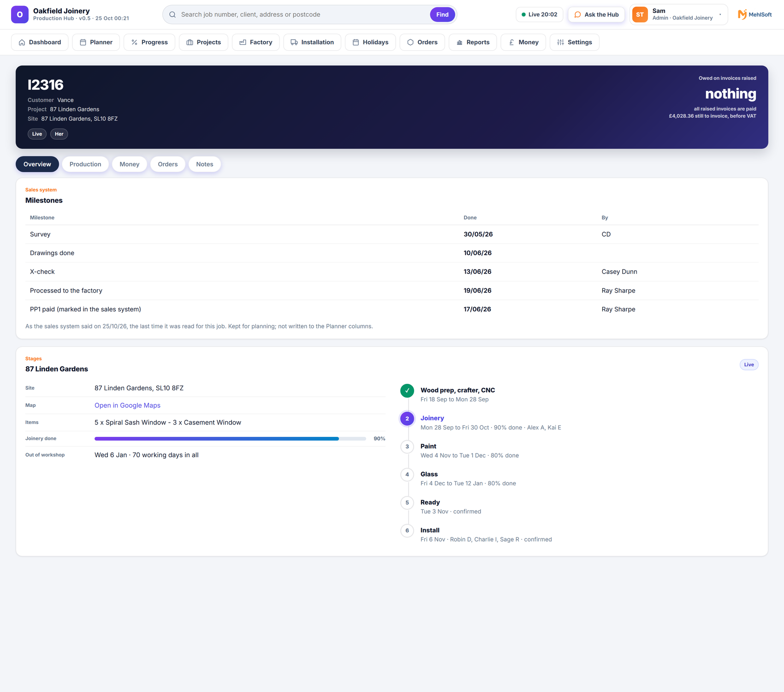The width and height of the screenshot is (784, 692).
Task: Click Casey Dunn in X-check row
Action: pyautogui.click(x=619, y=272)
